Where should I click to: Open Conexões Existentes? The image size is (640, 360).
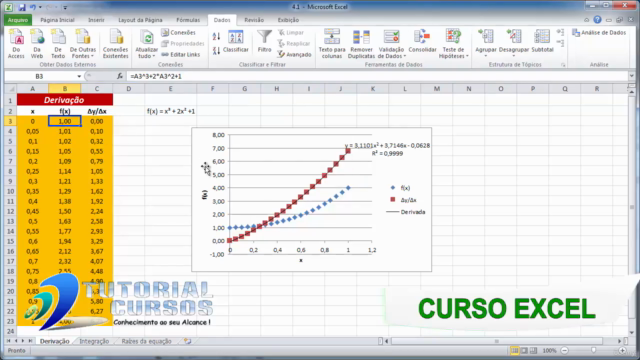click(116, 44)
